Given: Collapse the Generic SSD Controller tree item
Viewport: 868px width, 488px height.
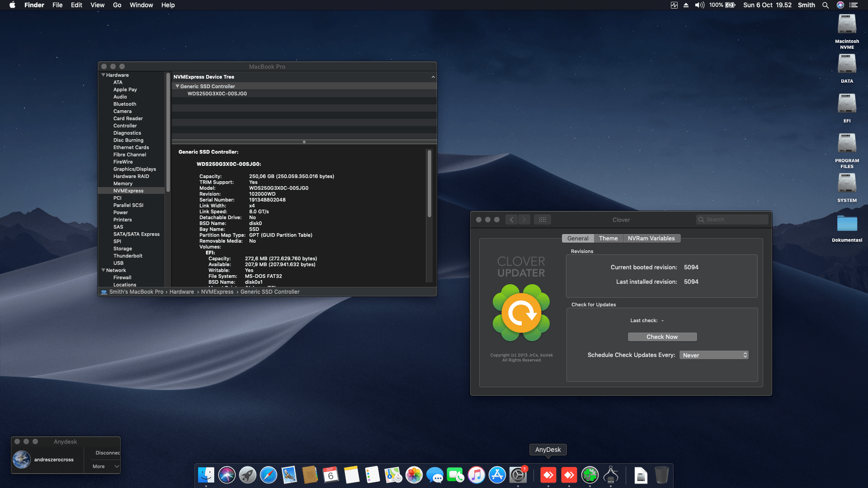Looking at the screenshot, I should click(177, 86).
